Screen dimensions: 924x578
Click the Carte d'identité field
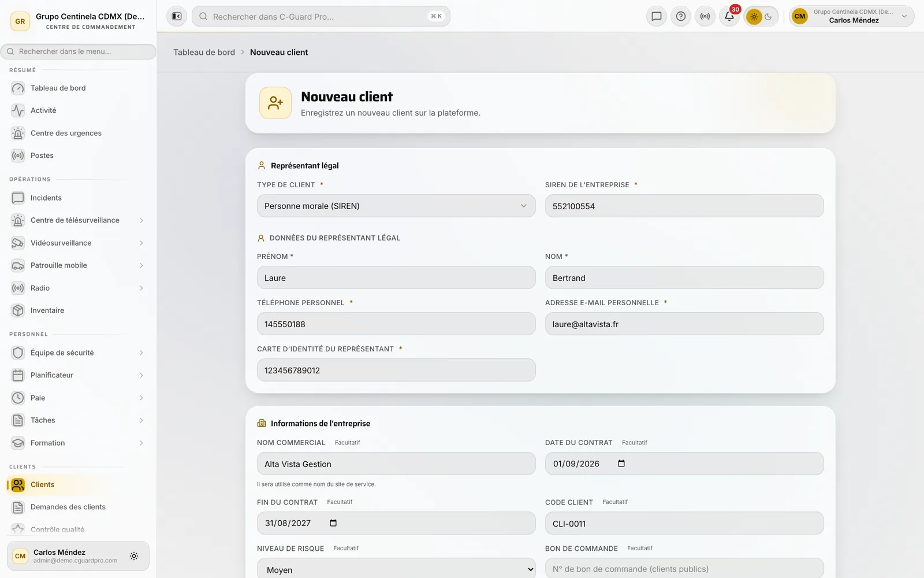click(396, 370)
